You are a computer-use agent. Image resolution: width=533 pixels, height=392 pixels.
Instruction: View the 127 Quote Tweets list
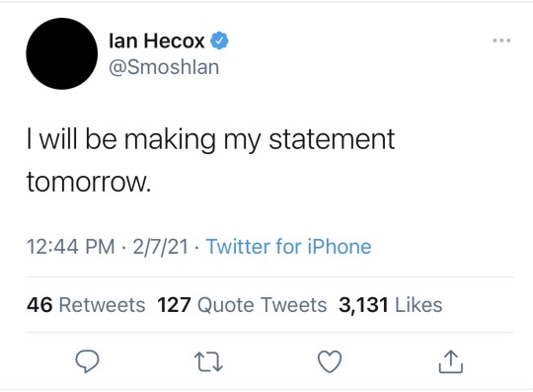pos(242,305)
